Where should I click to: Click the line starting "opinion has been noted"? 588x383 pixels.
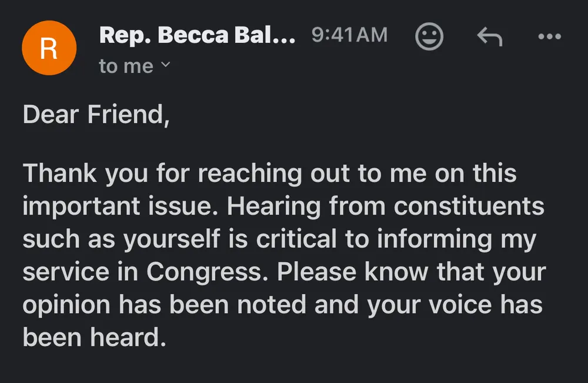pos(282,305)
